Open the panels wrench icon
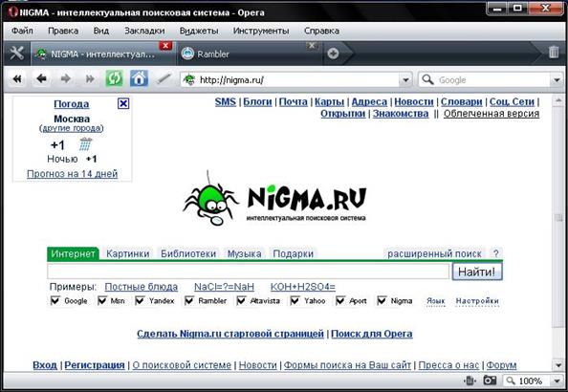Viewport: 568px width, 392px height. [x=16, y=54]
